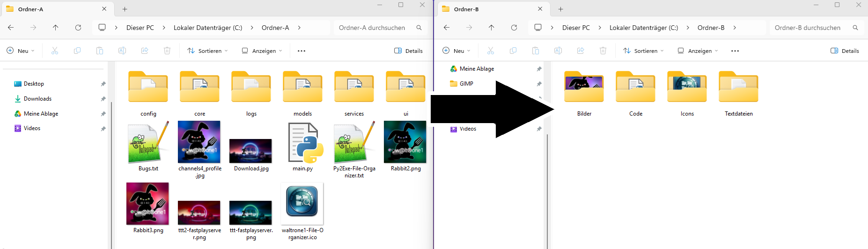Click Dieser PC in Ordner-A breadcrumb
Image resolution: width=868 pixels, height=249 pixels.
point(140,28)
